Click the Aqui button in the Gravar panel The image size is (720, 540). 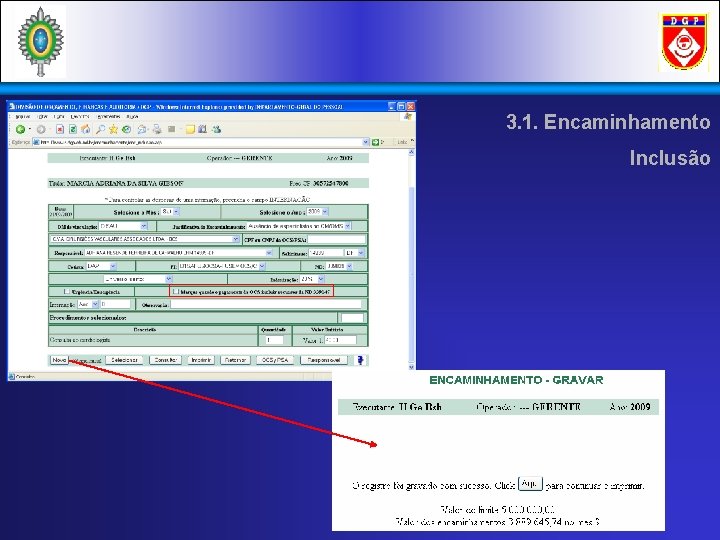pos(530,484)
